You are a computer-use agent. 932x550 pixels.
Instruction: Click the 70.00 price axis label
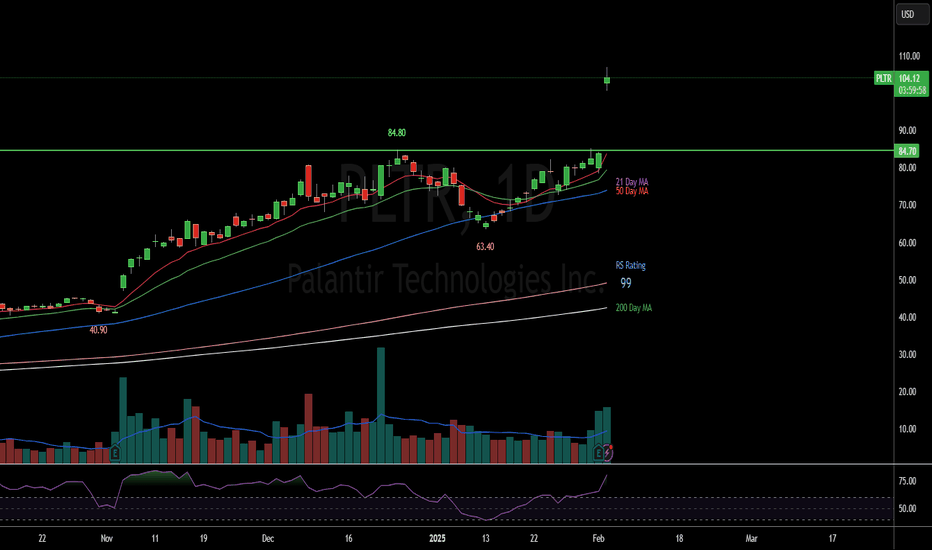click(907, 205)
